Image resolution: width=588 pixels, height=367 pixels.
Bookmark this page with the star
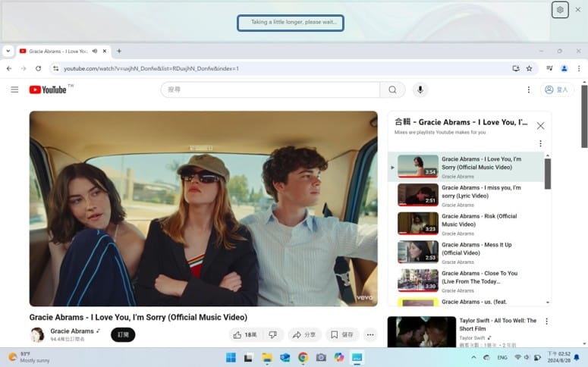[x=529, y=68]
